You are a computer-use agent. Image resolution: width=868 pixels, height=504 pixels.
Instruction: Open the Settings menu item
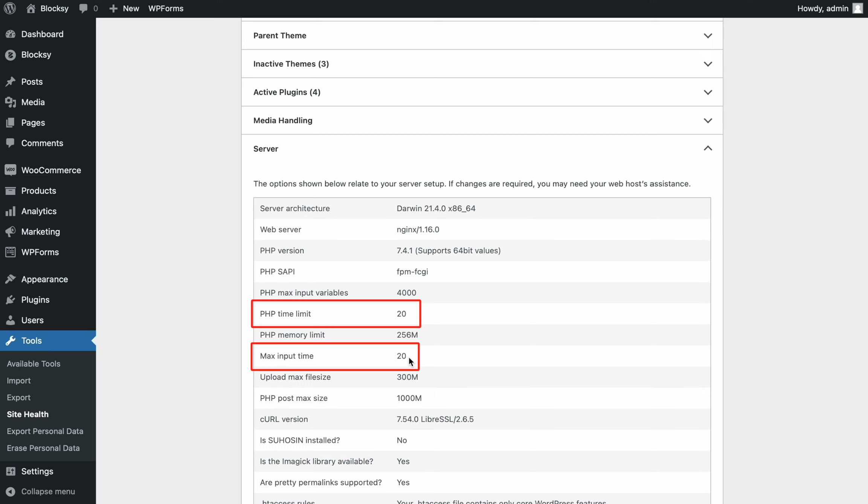coord(37,471)
